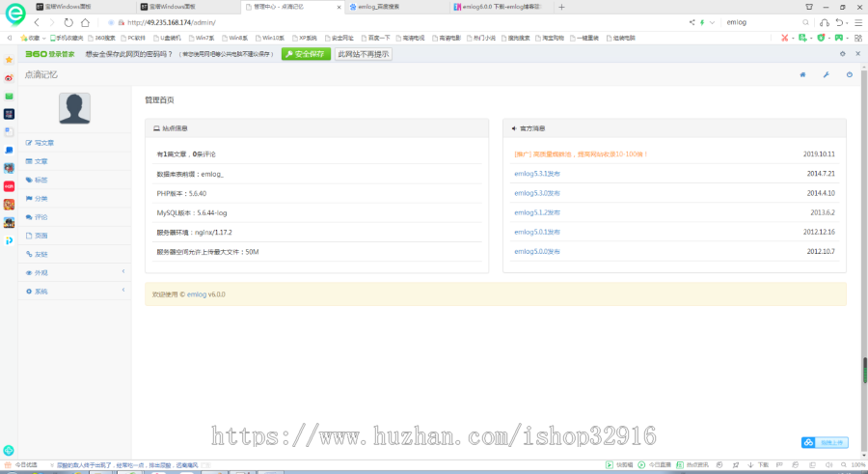868x474 pixels.
Task: Open the emlog5.0.1发布 news link
Action: coord(537,232)
